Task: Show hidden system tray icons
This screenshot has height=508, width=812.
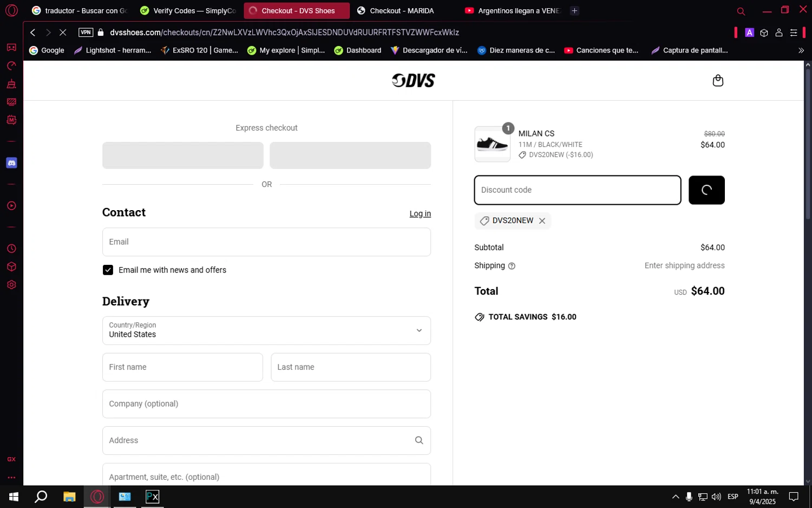Action: click(x=676, y=497)
